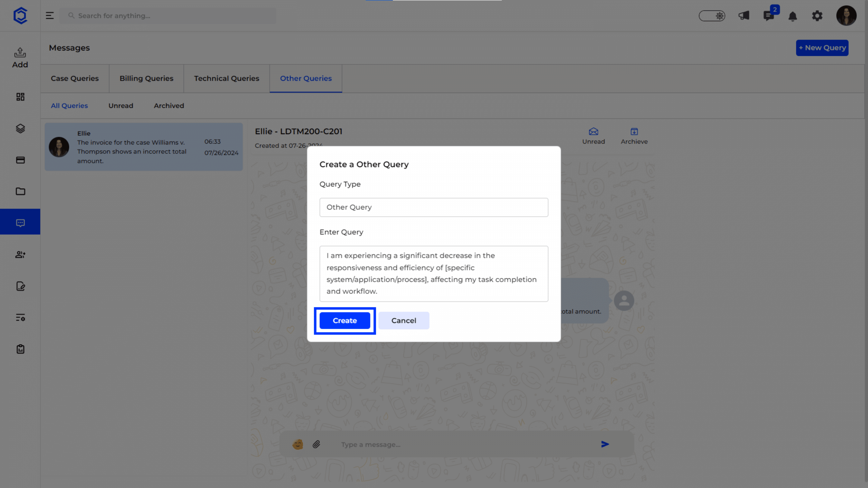Click the Cancel button
Screen dimensions: 868x488
404,321
